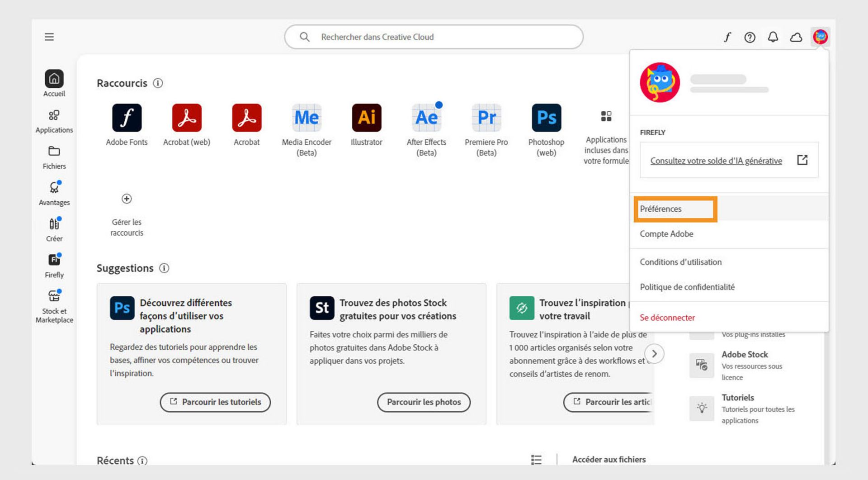The width and height of the screenshot is (868, 480).
Task: Launch the Acrobat (web) shortcut
Action: coord(187,125)
